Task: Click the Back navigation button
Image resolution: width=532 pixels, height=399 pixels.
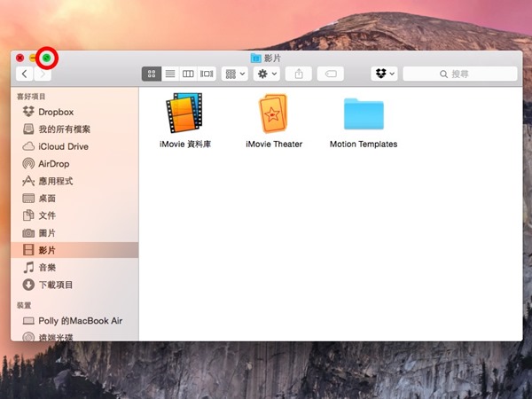Action: pyautogui.click(x=25, y=74)
